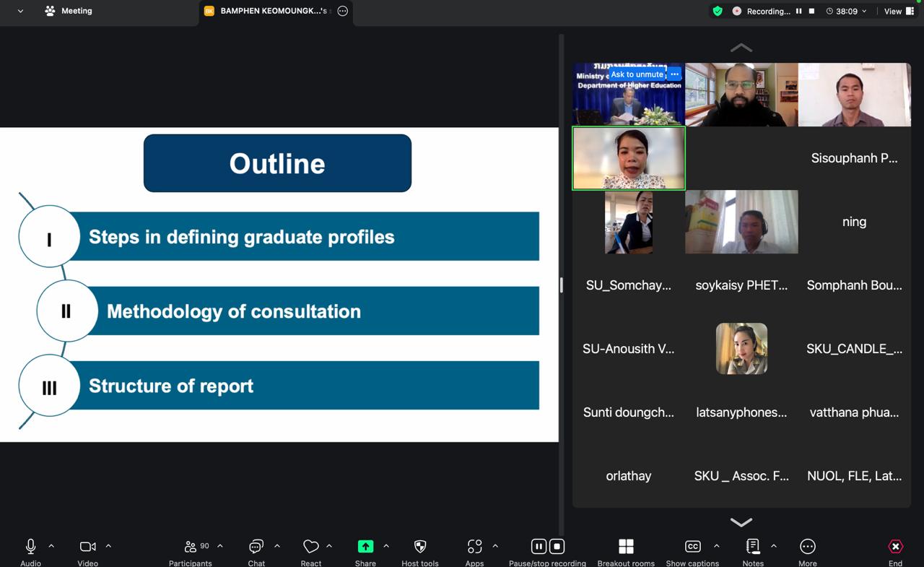Start sharing with the green Share icon
Screen dimensions: 924x567
point(365,547)
